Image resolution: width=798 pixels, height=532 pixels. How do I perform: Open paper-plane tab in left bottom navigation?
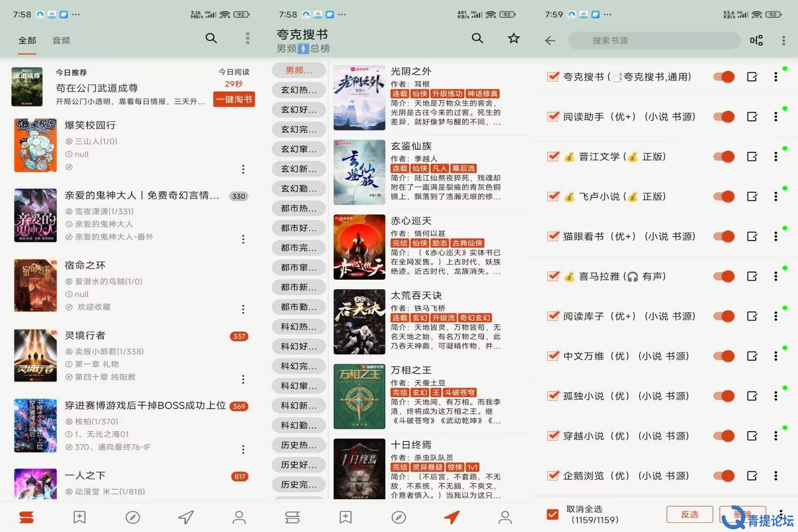[186, 517]
